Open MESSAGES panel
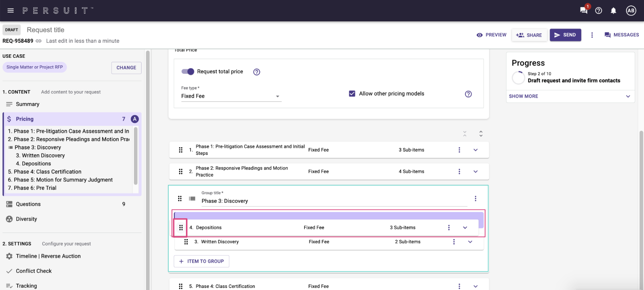This screenshot has height=290, width=644. tap(622, 35)
